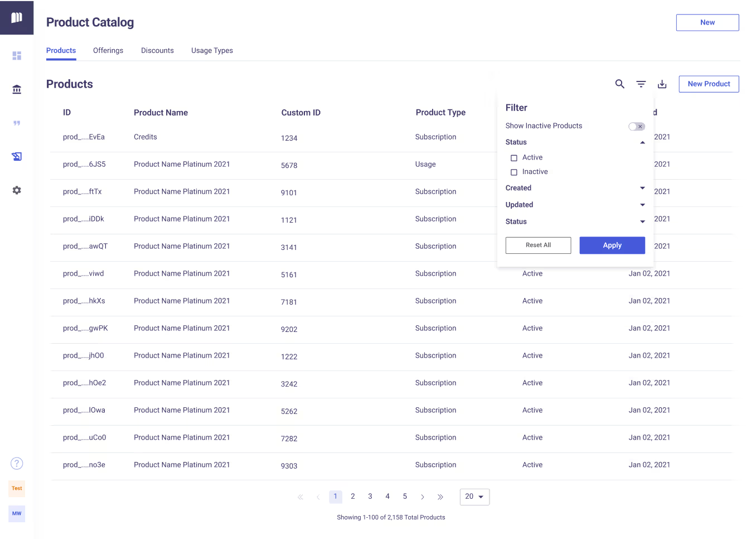Go to next page arrow

(423, 497)
